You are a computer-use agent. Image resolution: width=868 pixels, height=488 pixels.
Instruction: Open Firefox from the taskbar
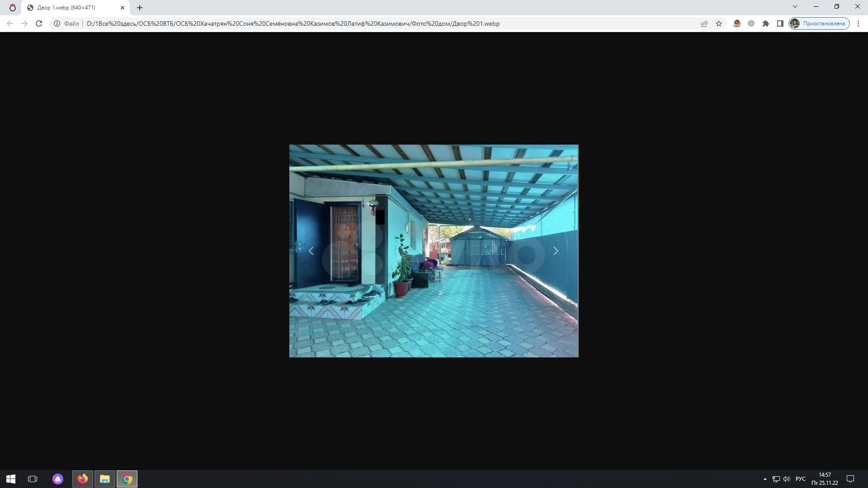pyautogui.click(x=83, y=479)
